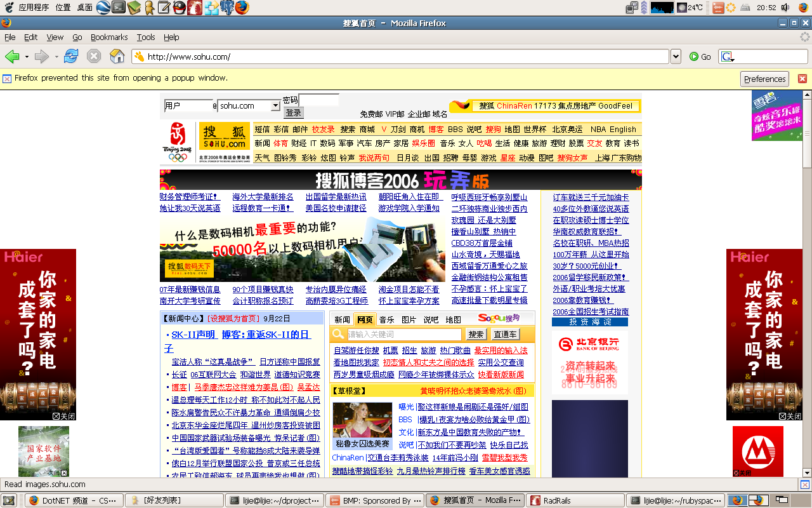Open the terminal launcher in the top panel

tap(119, 8)
